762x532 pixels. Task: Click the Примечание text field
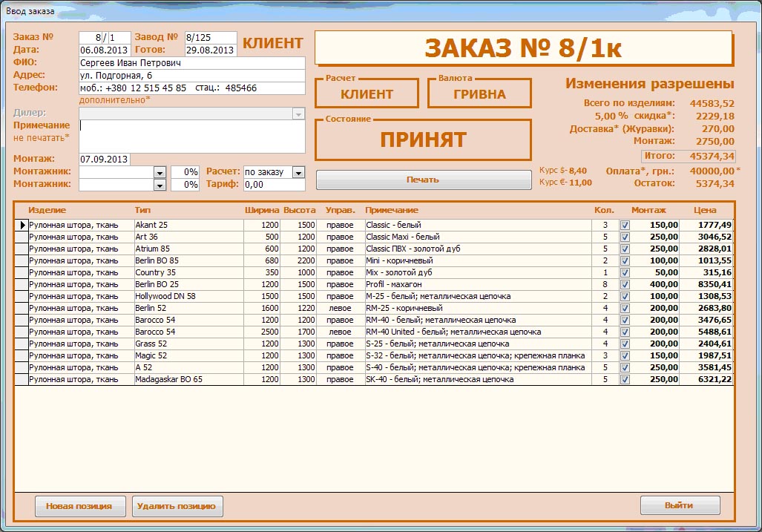pyautogui.click(x=192, y=136)
